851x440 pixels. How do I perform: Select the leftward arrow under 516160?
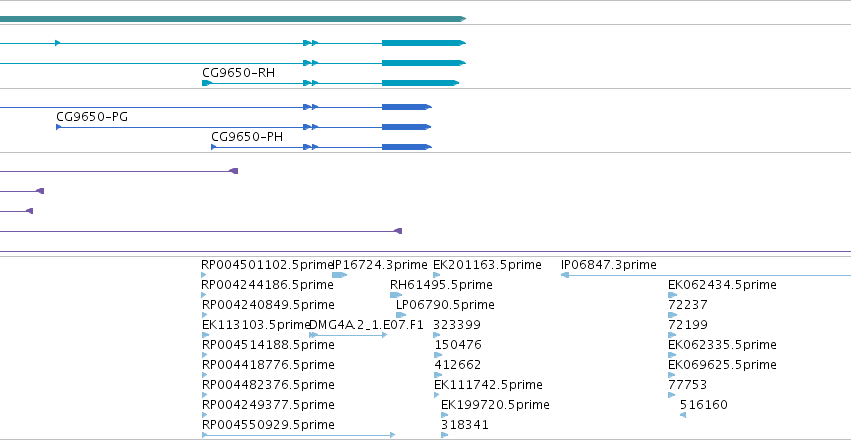683,415
